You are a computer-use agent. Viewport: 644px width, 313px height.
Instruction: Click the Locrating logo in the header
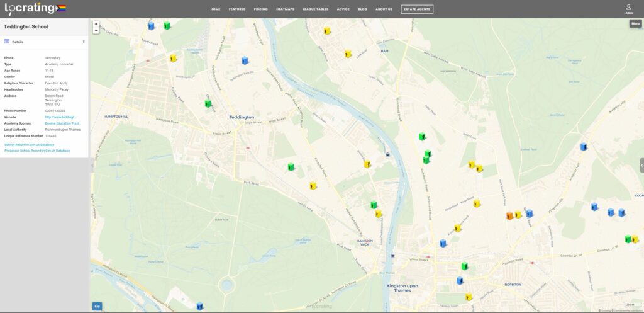[x=35, y=9]
